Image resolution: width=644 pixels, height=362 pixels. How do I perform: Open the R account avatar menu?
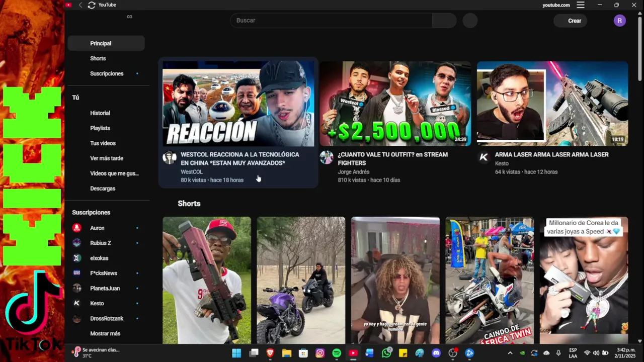619,21
